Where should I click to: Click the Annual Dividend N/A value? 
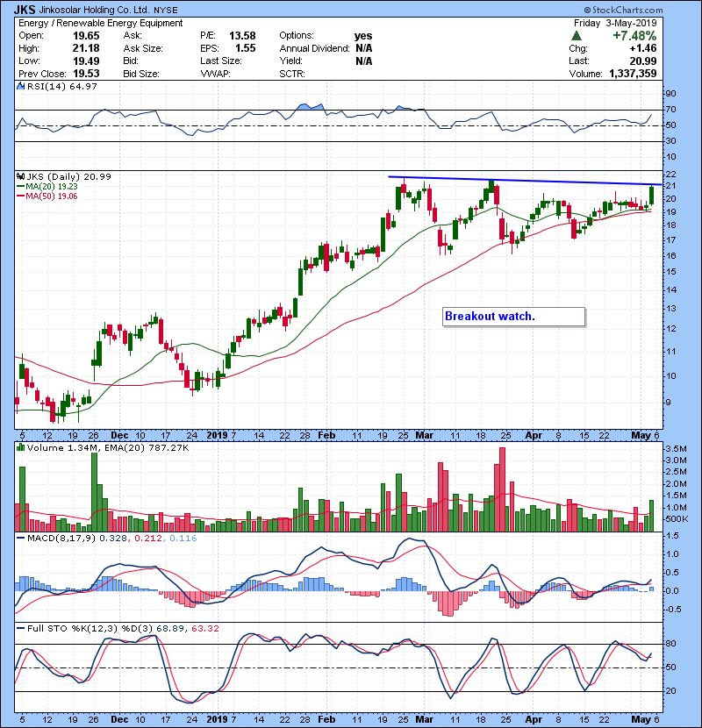pos(363,48)
